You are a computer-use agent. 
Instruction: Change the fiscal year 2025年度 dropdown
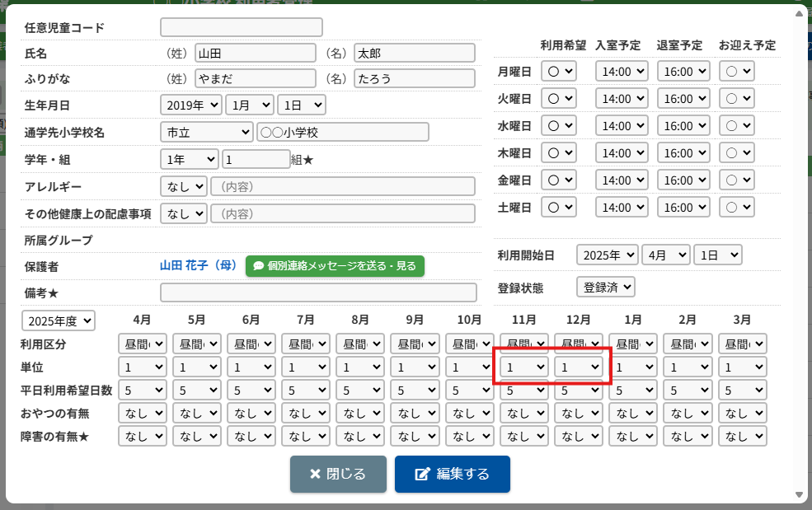59,321
